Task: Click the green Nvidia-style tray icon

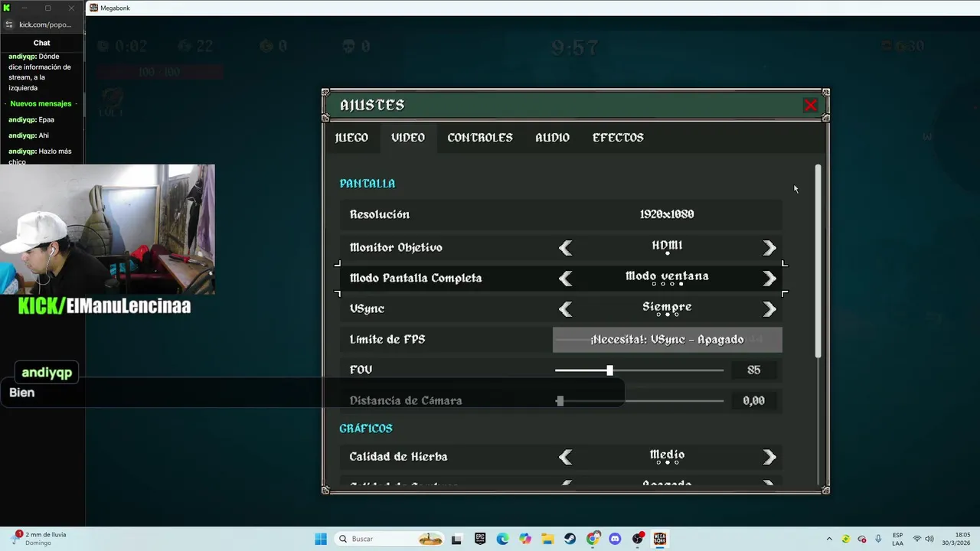Action: tap(846, 539)
